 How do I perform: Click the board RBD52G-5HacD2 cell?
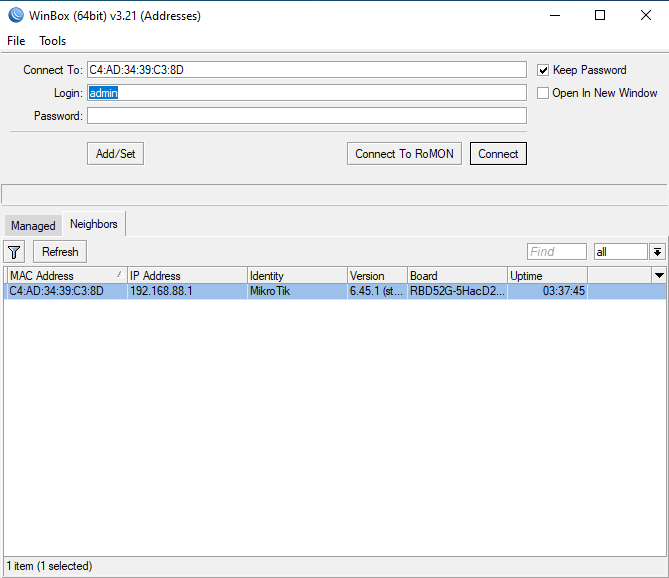(x=457, y=291)
